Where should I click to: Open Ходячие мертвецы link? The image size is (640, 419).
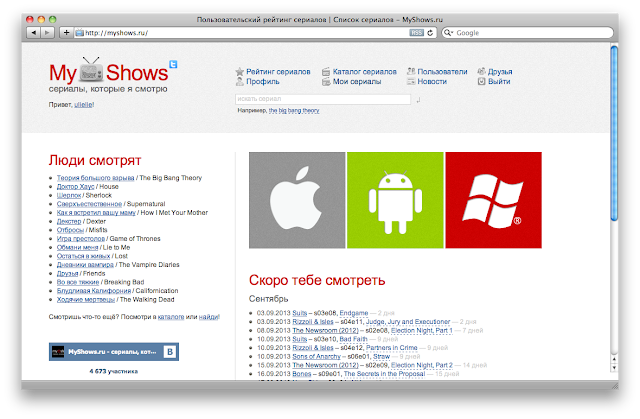86,299
